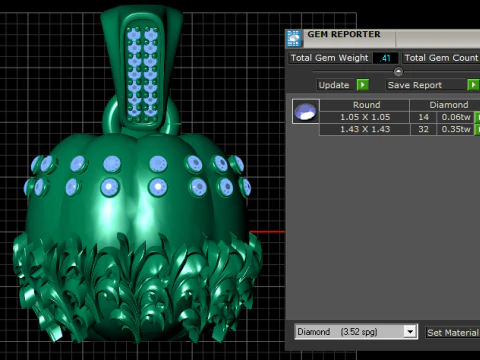Screen dimensions: 480x360
Task: Click the gem count 14 cell
Action: [x=423, y=117]
